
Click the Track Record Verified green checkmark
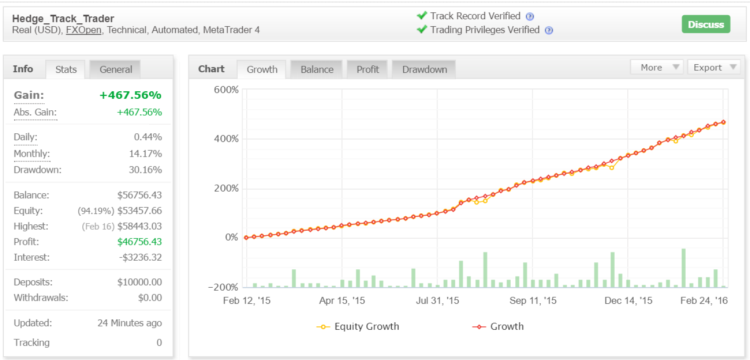coord(422,16)
